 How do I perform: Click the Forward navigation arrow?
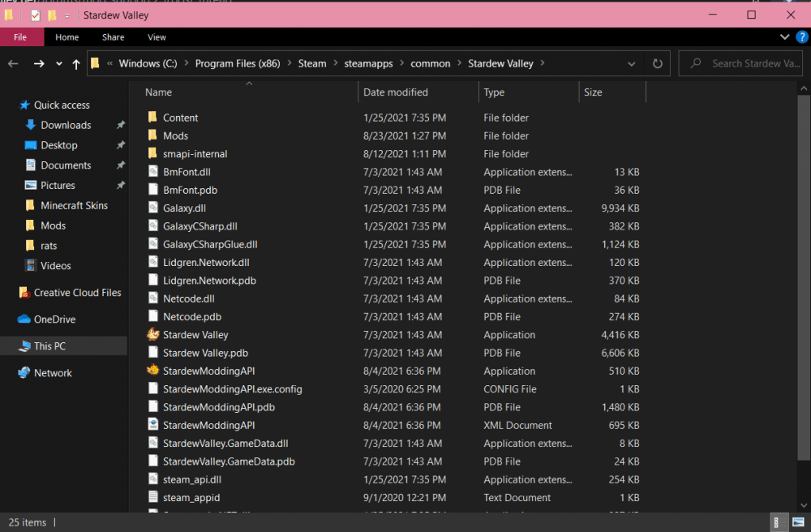point(39,63)
